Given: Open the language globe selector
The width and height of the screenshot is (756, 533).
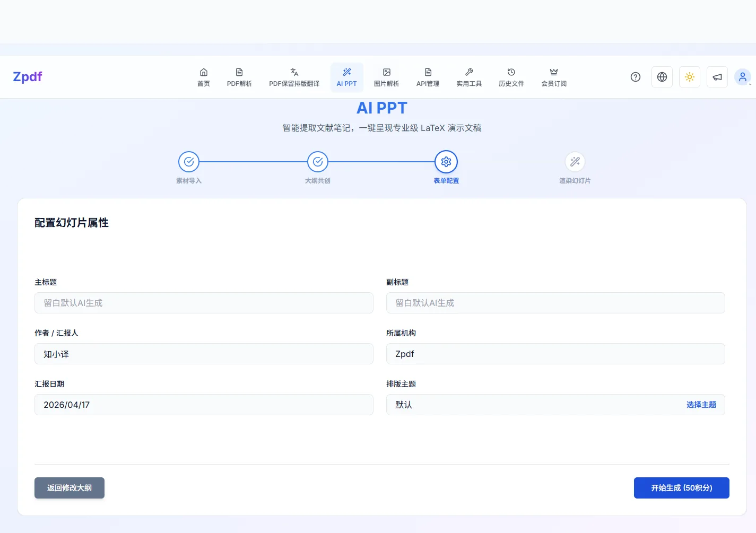Looking at the screenshot, I should (662, 77).
